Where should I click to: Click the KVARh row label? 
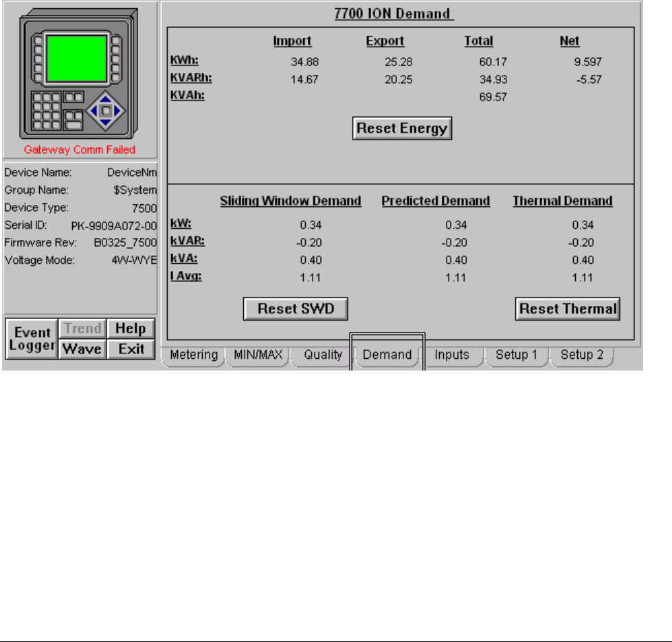click(191, 78)
